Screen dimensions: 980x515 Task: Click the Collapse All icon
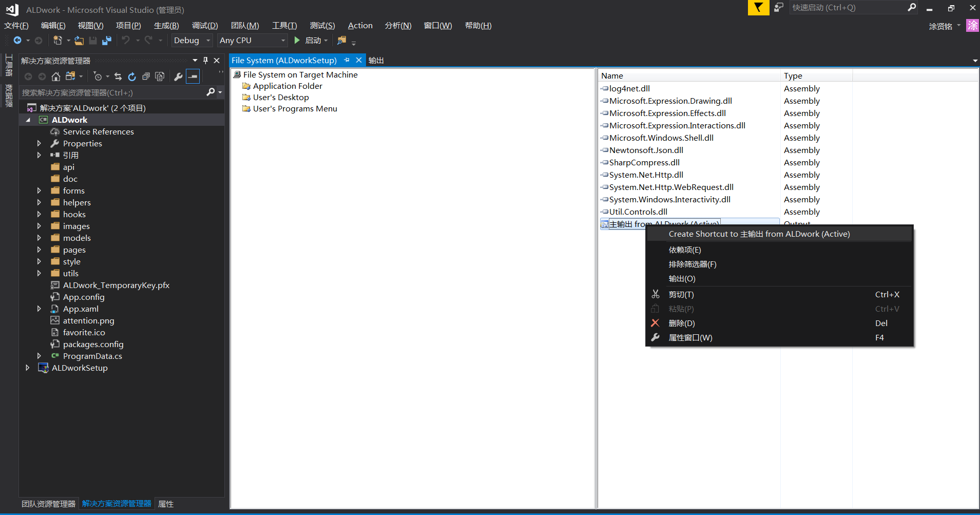pos(146,77)
